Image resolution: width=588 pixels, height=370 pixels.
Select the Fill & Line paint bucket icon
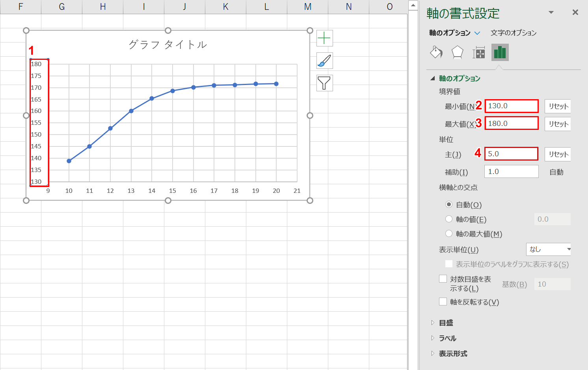436,52
